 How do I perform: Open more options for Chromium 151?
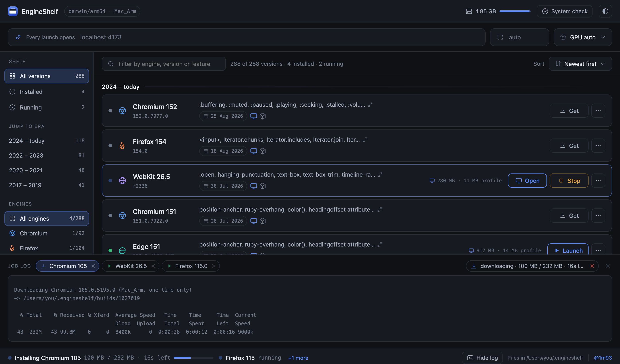[x=598, y=216]
